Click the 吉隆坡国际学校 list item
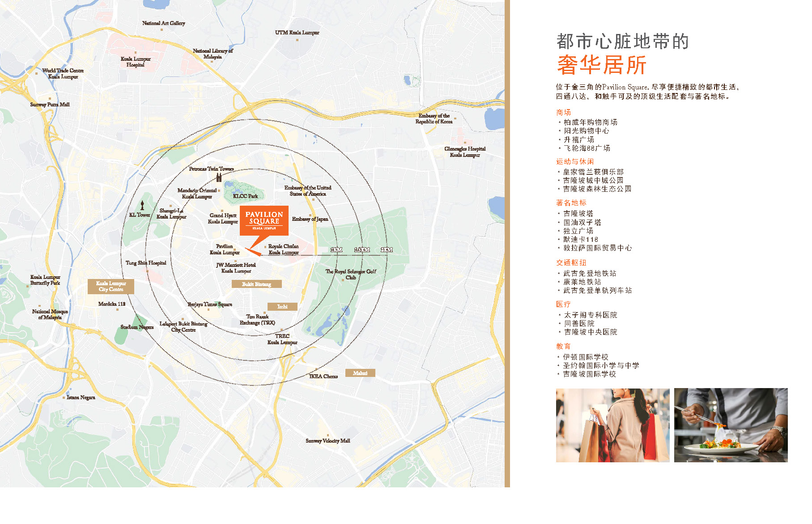The height and width of the screenshot is (524, 812). pyautogui.click(x=590, y=374)
